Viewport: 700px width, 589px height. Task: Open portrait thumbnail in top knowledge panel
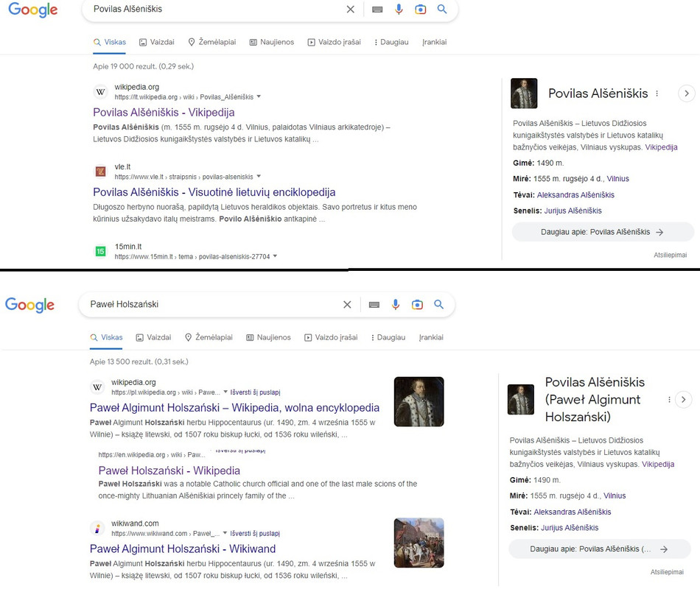point(524,94)
